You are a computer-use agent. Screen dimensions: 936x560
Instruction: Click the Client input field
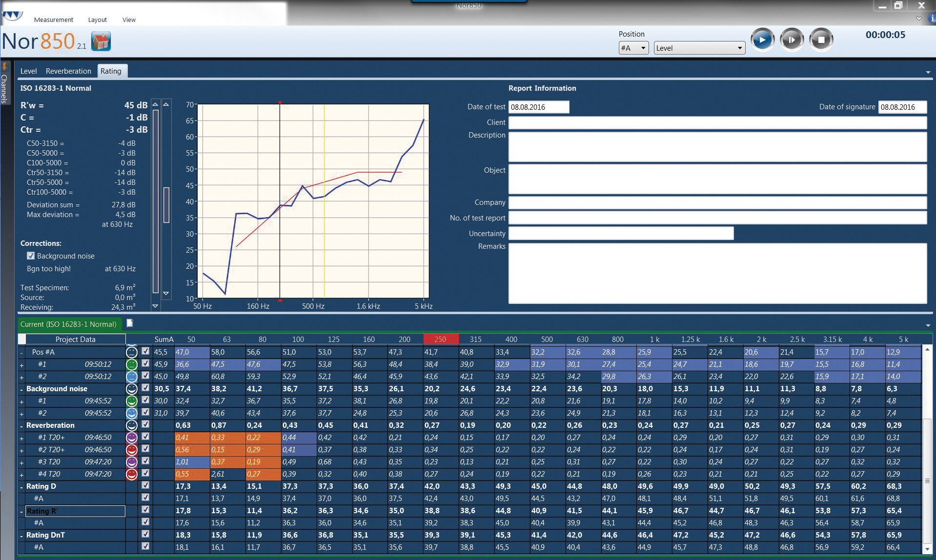click(x=717, y=122)
